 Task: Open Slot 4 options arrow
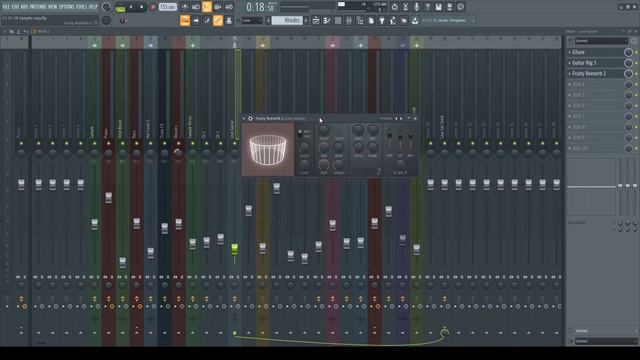point(570,84)
